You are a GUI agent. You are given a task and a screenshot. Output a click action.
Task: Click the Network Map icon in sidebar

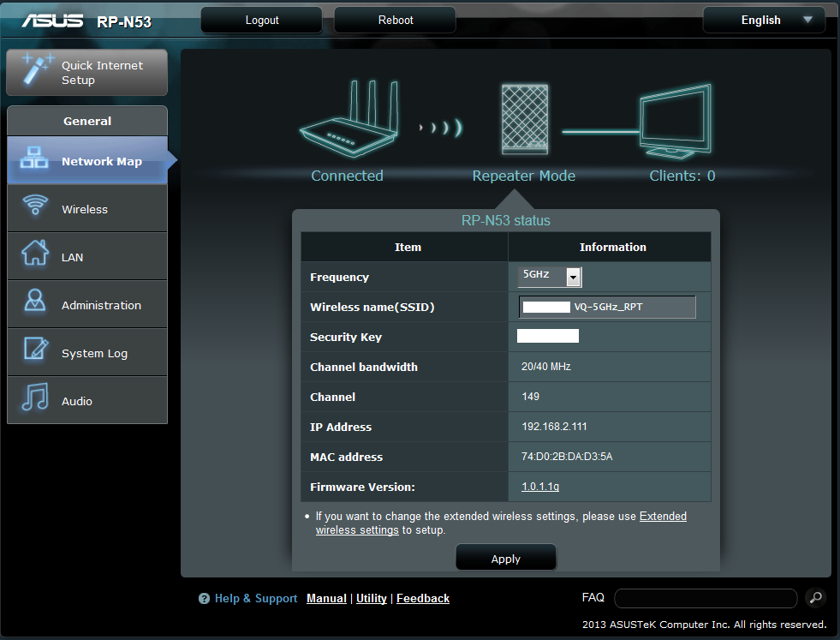tap(34, 159)
